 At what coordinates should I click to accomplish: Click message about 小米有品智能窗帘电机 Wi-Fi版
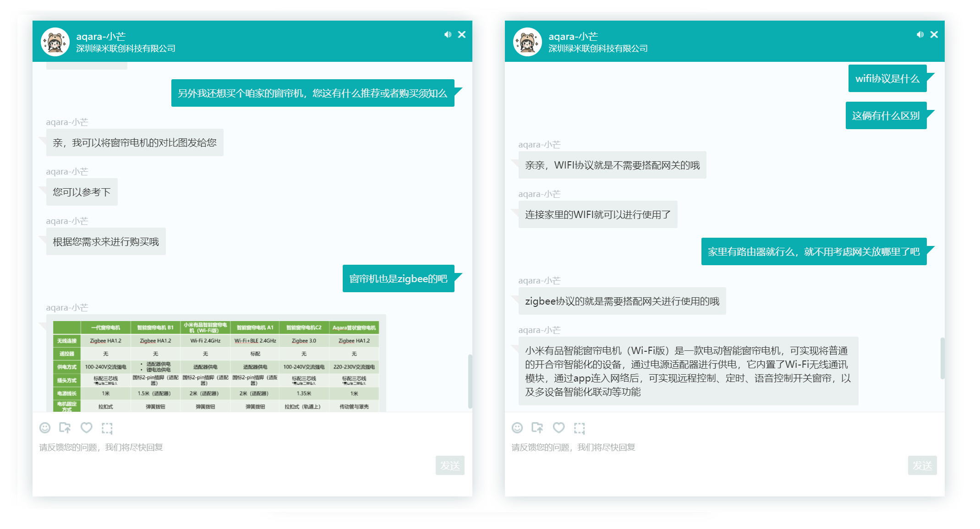pyautogui.click(x=688, y=371)
